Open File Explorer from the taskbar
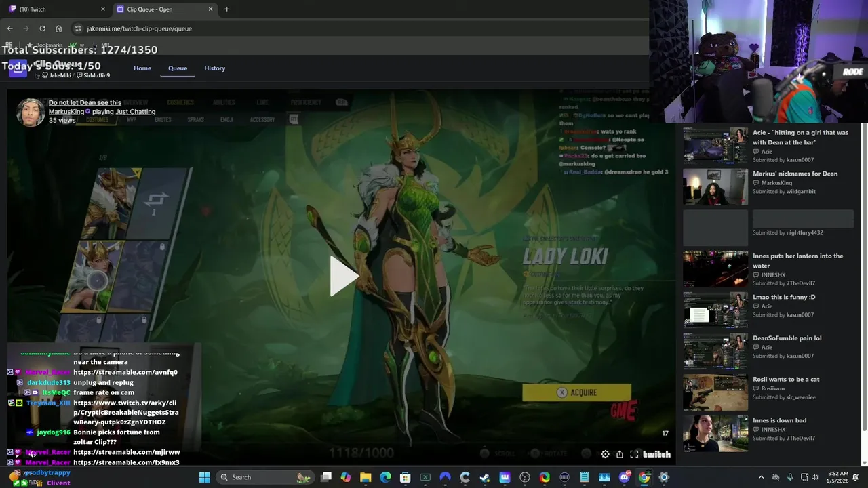This screenshot has width=868, height=488. click(366, 477)
